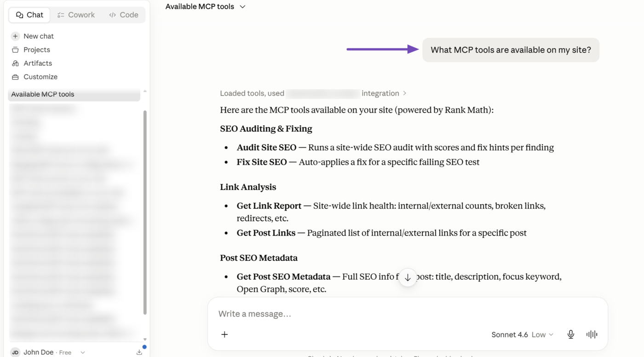Click the sidebar scroll up arrow
Viewport: 644px width, 357px height.
tap(145, 91)
